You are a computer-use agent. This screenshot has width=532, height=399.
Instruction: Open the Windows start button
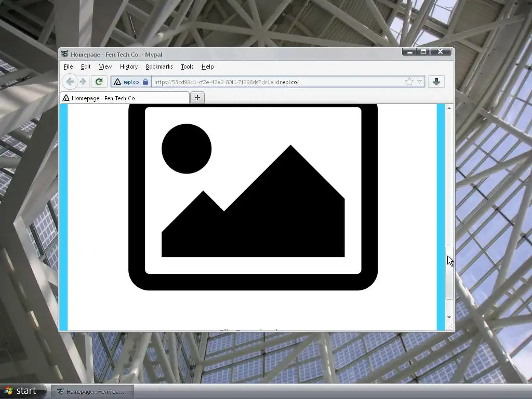[x=23, y=391]
